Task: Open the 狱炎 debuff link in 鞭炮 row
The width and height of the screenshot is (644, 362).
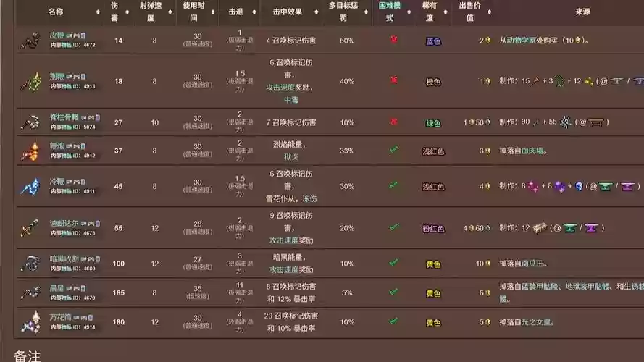Action: coord(290,157)
